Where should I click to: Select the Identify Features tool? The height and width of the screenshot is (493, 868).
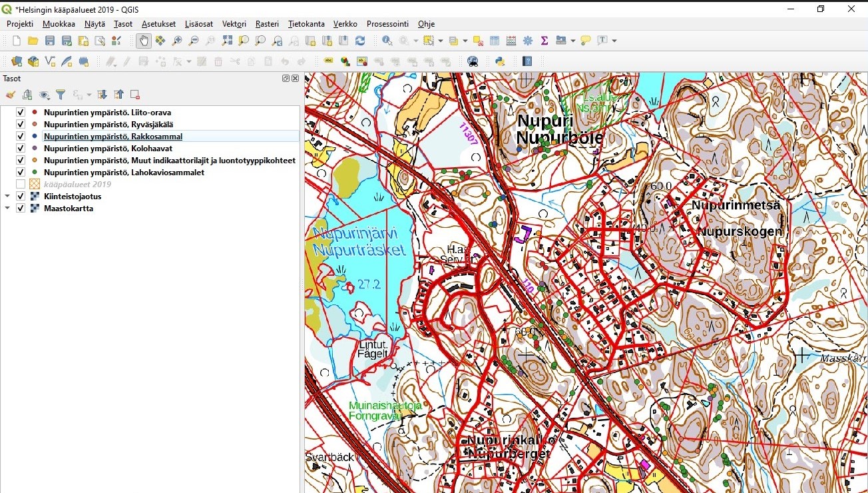click(387, 41)
